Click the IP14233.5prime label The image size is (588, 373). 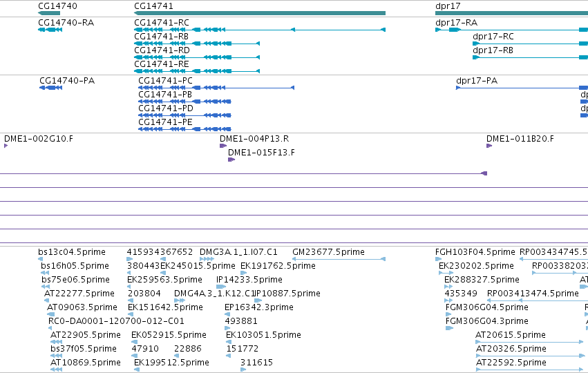(x=249, y=280)
